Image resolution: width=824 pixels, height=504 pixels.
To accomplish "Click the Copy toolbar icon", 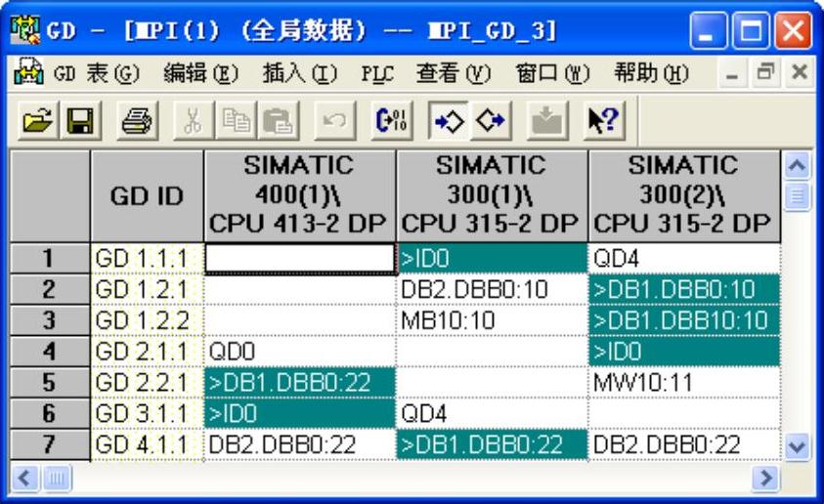I will click(236, 121).
